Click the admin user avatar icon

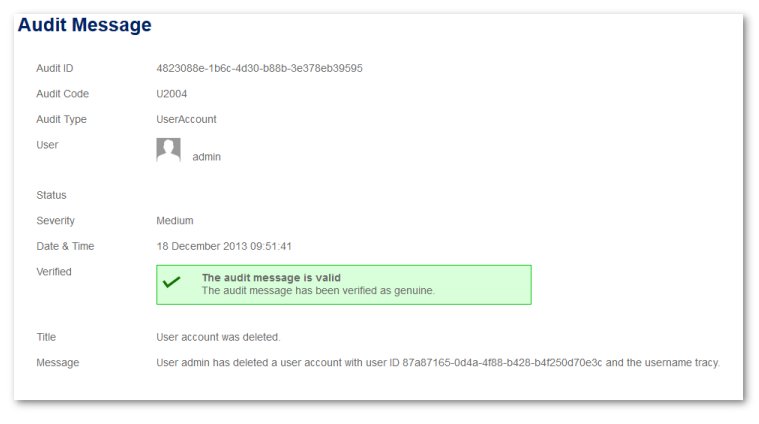(x=168, y=149)
